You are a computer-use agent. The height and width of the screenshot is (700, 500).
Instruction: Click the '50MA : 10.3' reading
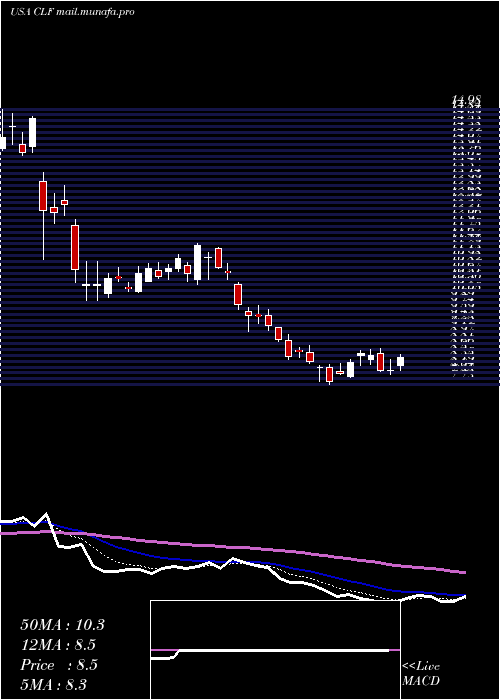click(62, 625)
